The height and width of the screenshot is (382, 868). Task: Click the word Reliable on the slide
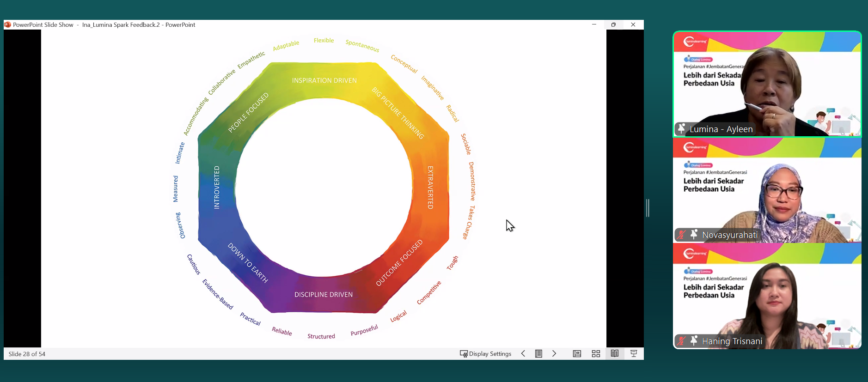point(281,331)
